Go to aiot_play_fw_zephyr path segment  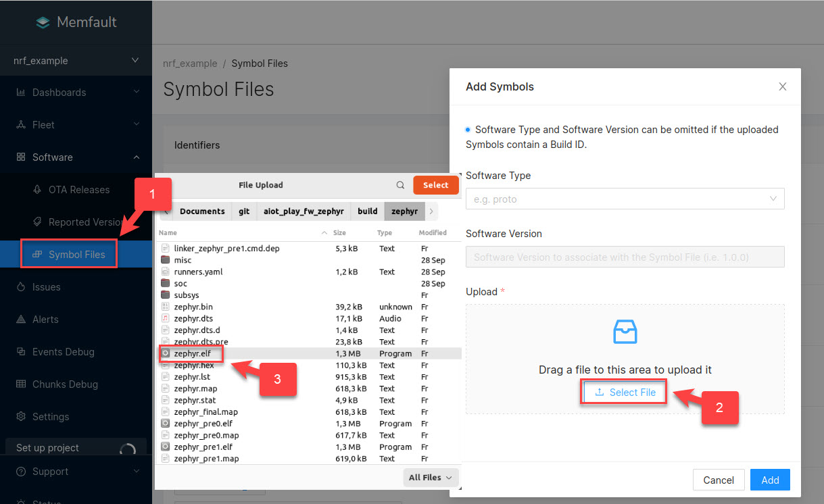(304, 211)
